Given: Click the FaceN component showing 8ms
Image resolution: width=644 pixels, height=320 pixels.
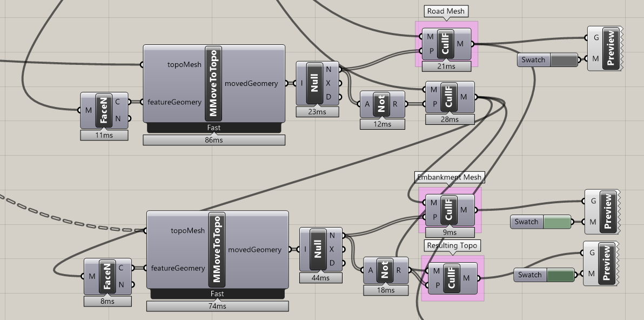Looking at the screenshot, I should [x=108, y=276].
